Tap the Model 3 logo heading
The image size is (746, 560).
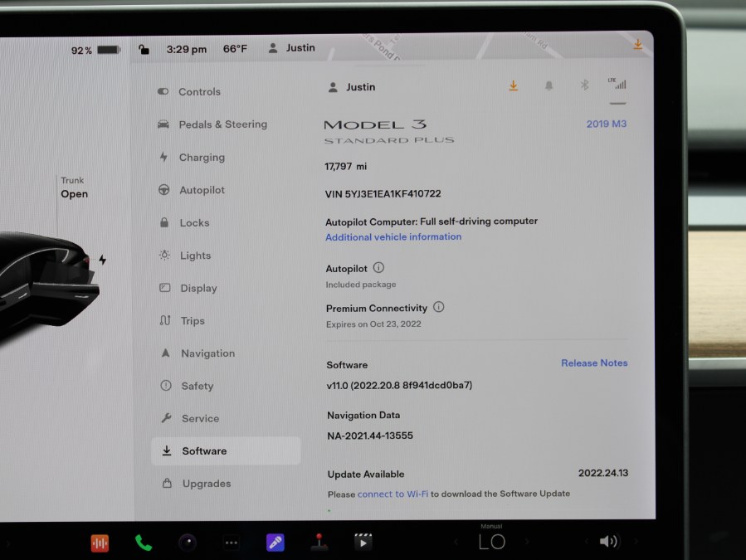375,124
